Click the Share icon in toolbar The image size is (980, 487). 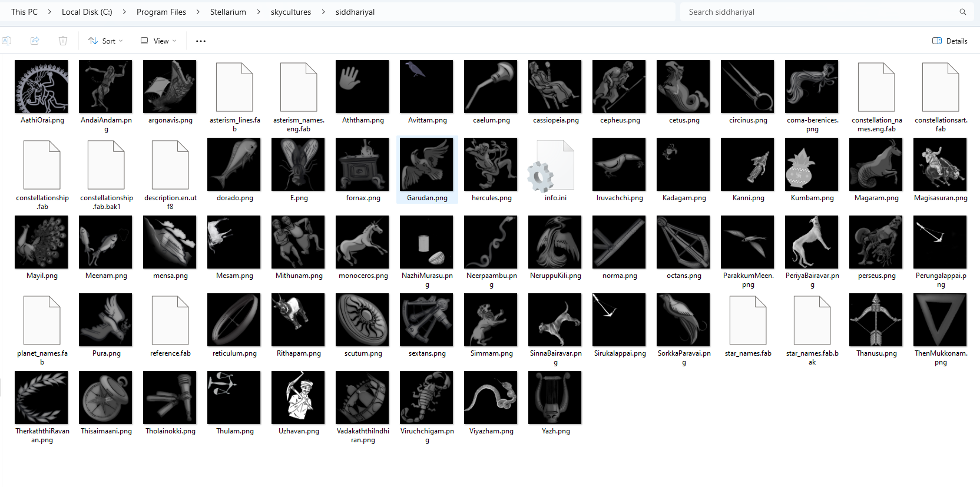(35, 41)
